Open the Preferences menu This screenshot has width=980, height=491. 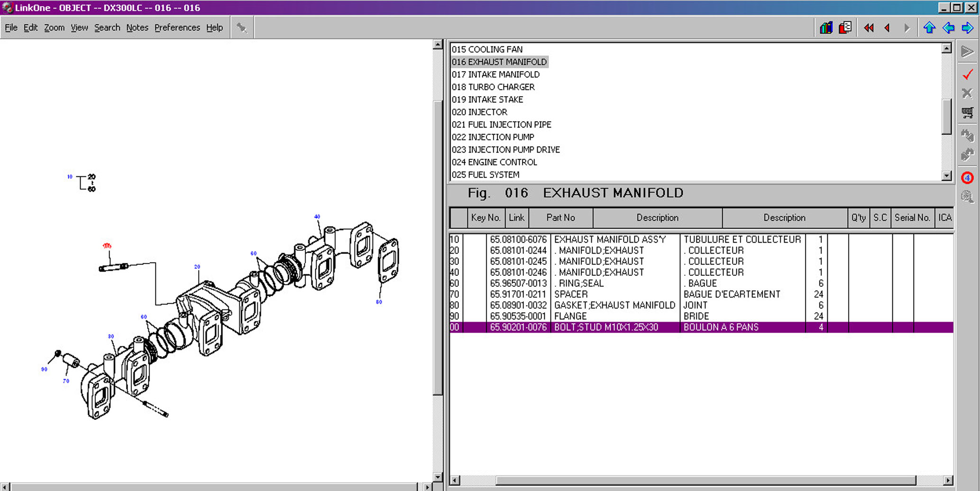coord(177,27)
